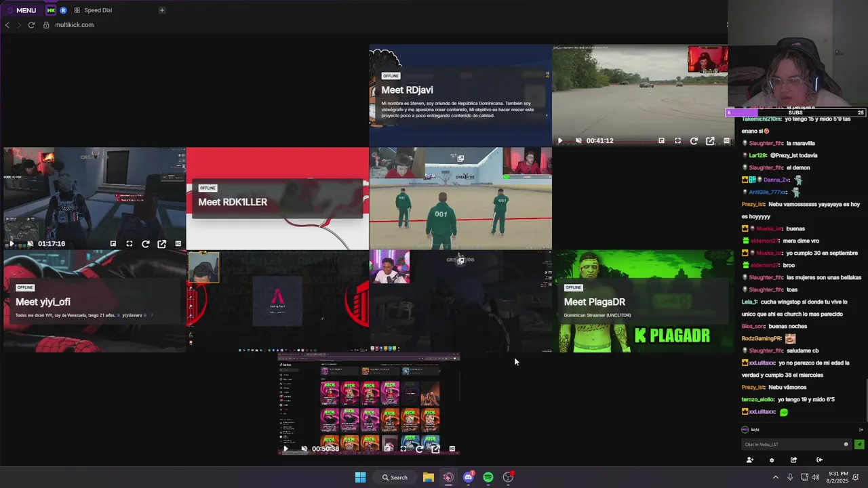Pop out the 00:50:38 stream
The width and height of the screenshot is (868, 488).
click(435, 449)
